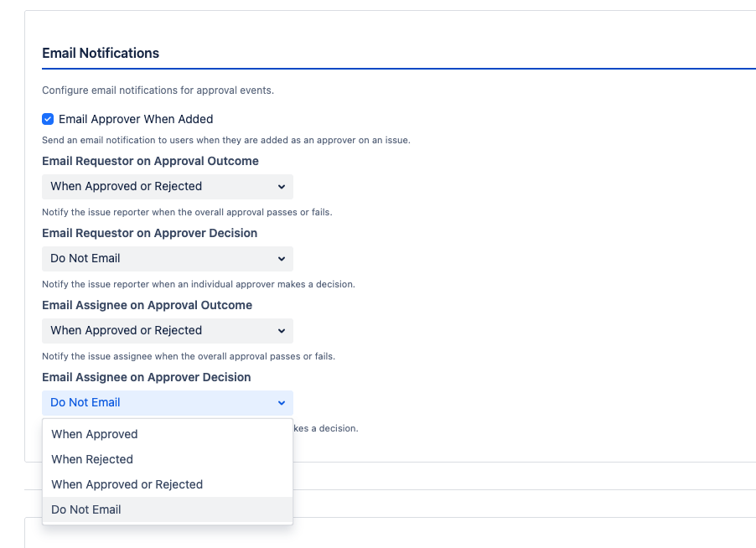Screen dimensions: 756x548
Task: Click the chevron on Email Requestor on Approval Outcome dropdown
Action: (282, 186)
